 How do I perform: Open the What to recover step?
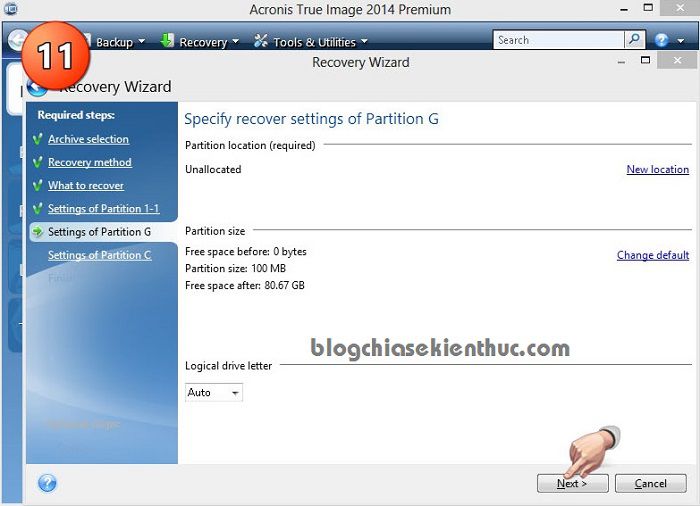(x=86, y=185)
